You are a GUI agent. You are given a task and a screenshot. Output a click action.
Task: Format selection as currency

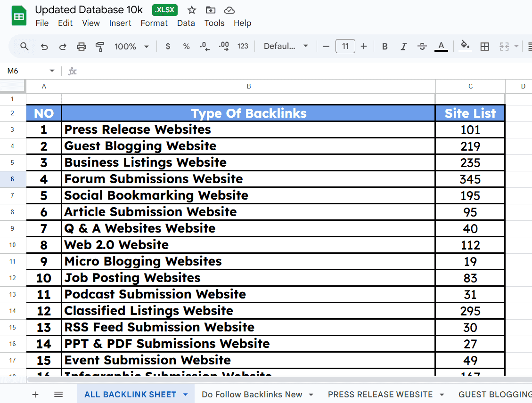(x=168, y=46)
